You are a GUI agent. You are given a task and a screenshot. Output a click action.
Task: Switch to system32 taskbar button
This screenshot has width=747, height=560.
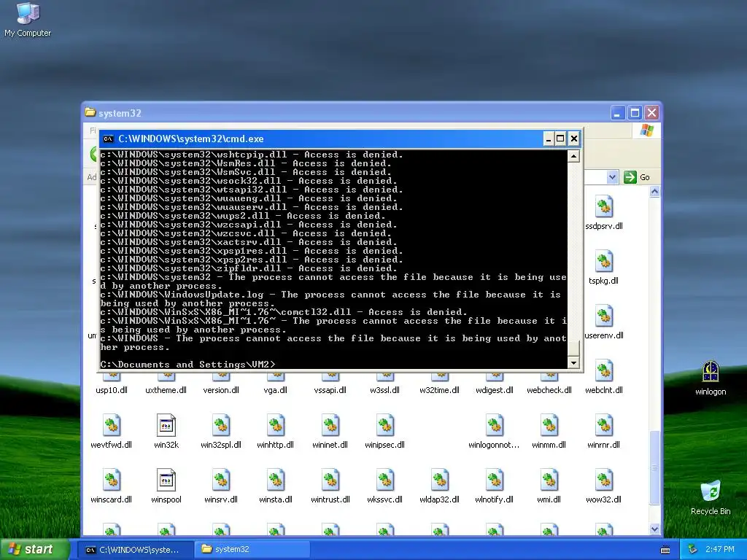[x=252, y=550]
